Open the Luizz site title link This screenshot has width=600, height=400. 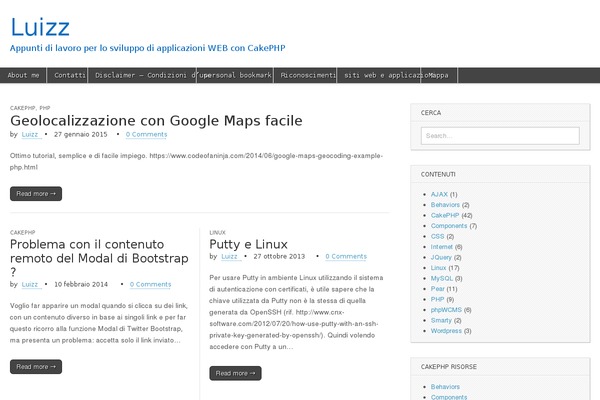[40, 27]
